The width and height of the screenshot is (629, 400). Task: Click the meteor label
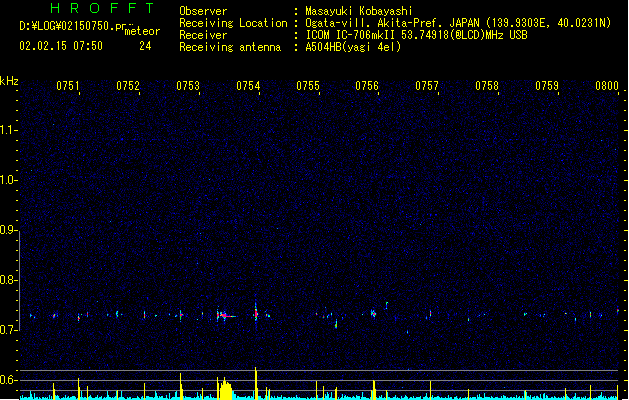[142, 31]
